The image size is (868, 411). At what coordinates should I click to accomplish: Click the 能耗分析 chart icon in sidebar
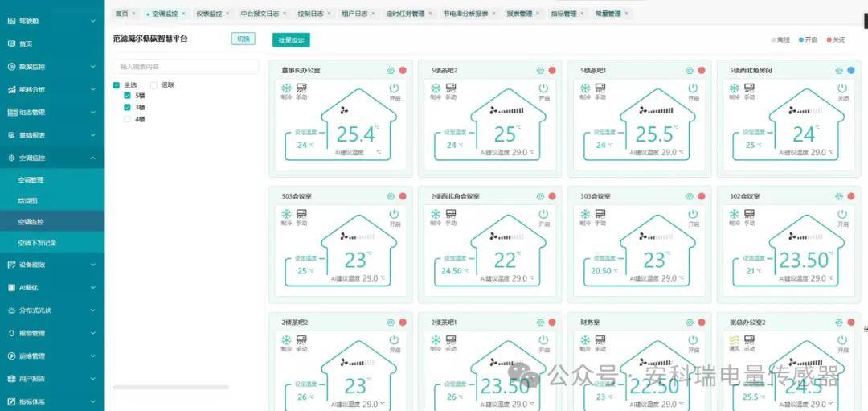11,89
